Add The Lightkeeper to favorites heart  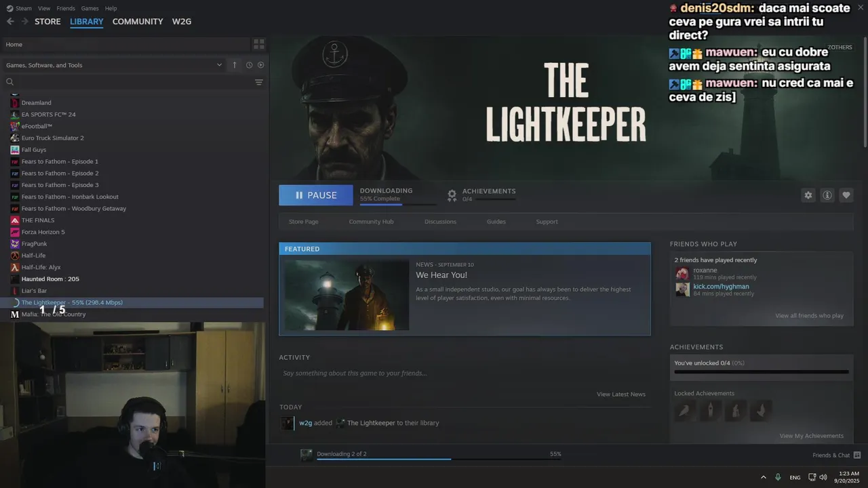[846, 195]
